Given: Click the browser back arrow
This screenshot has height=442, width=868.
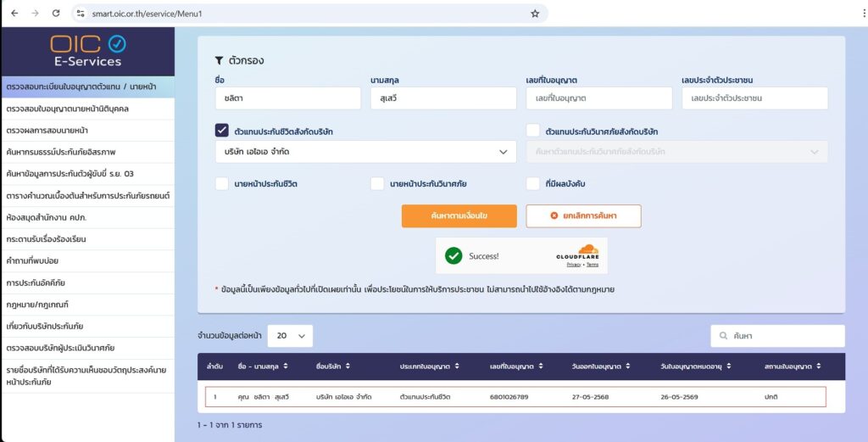Looking at the screenshot, I should tap(14, 14).
